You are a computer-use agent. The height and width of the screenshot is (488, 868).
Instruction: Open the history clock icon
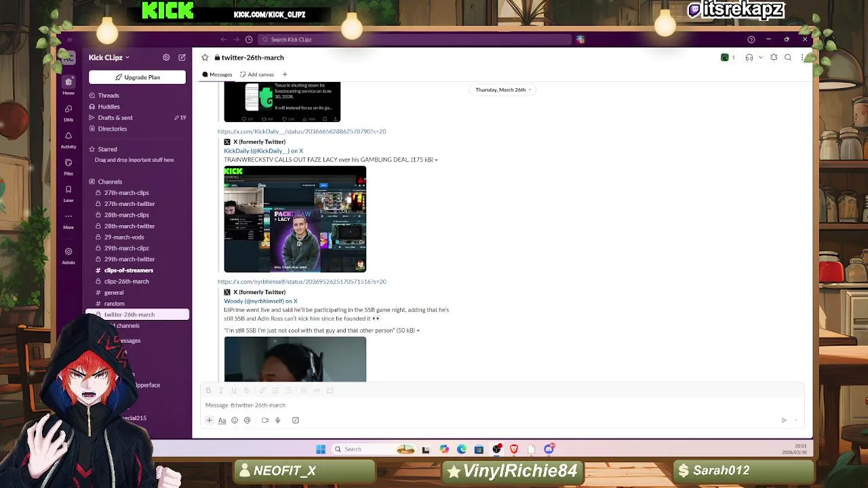point(249,39)
